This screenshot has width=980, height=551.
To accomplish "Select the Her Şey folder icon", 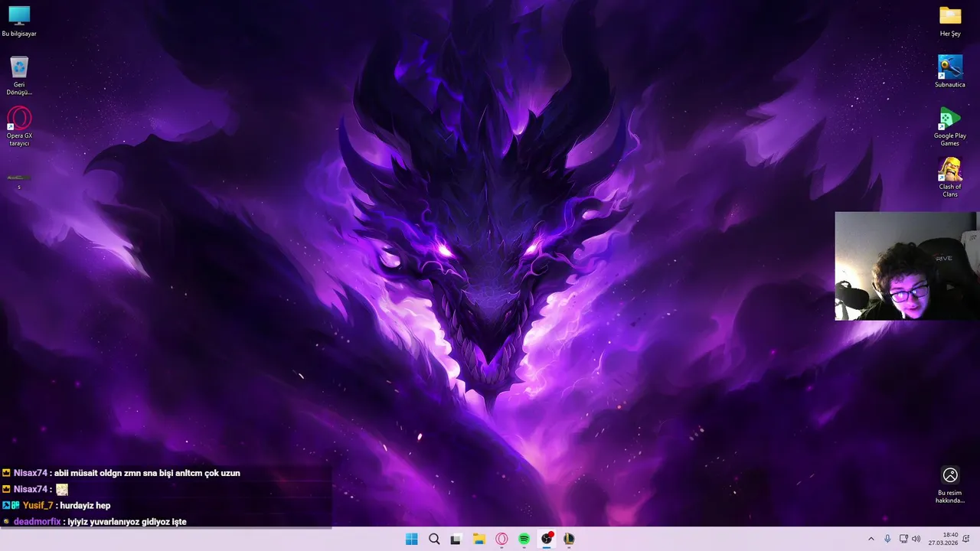I will [x=950, y=21].
